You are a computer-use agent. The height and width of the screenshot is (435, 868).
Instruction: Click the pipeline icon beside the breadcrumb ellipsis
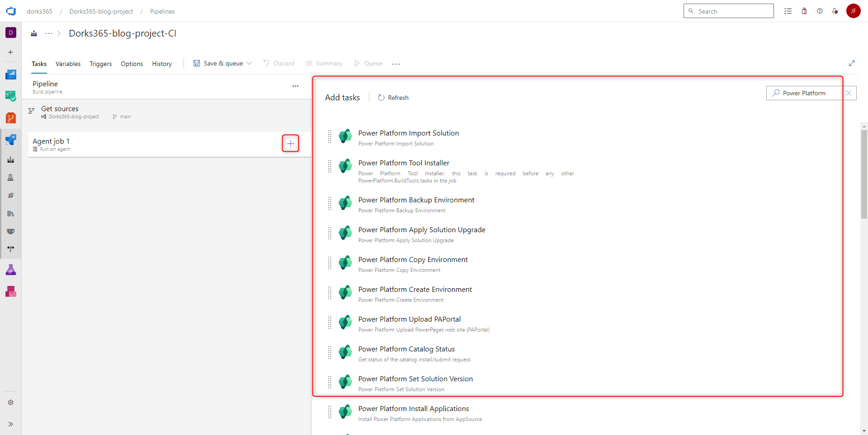(x=34, y=33)
